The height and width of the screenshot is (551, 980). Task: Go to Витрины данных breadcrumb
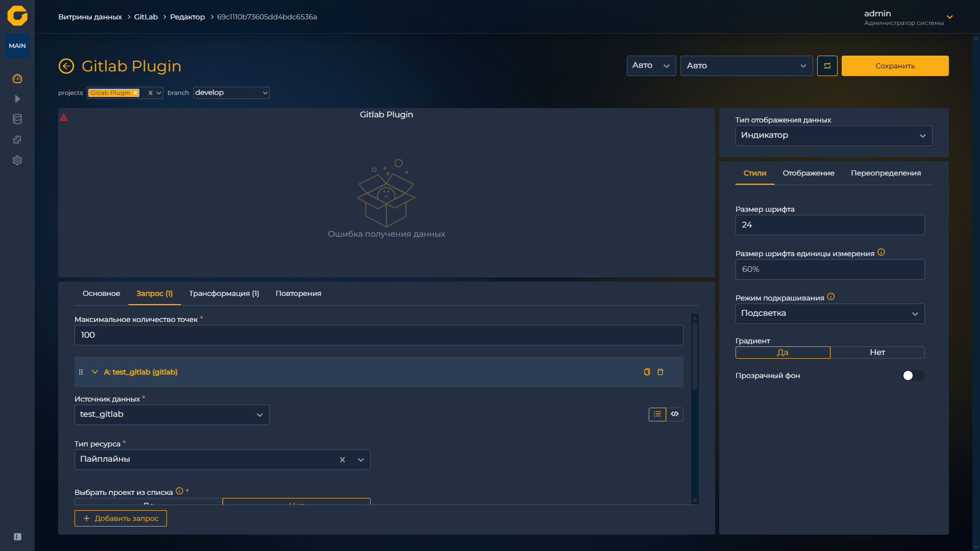click(90, 17)
